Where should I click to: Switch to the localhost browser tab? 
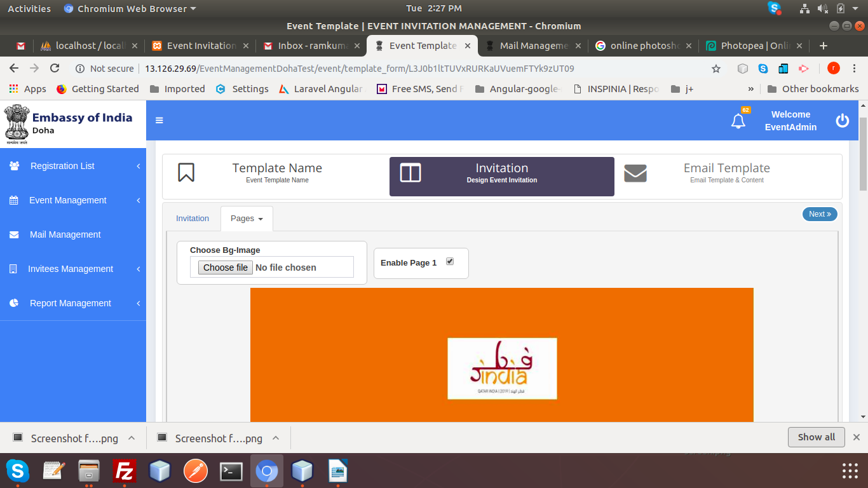(89, 46)
